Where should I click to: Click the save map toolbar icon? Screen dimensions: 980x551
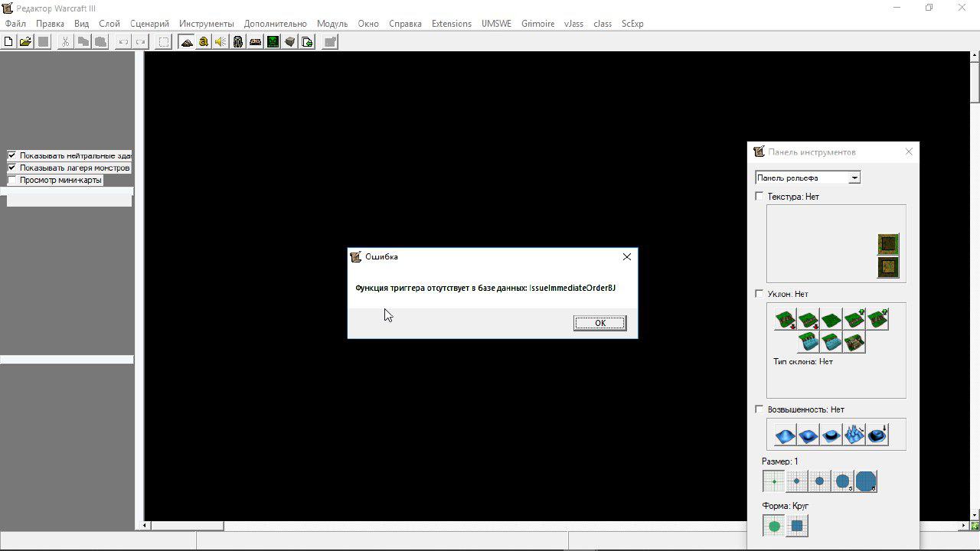[x=44, y=42]
